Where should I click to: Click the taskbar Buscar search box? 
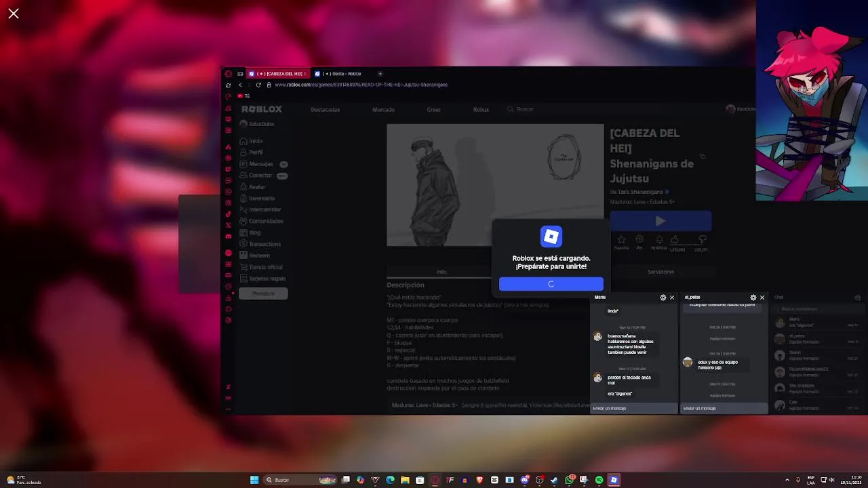coord(300,480)
